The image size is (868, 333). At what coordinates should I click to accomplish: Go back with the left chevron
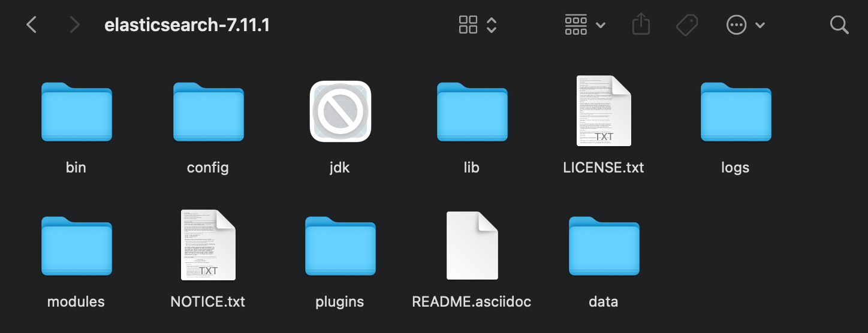[32, 25]
